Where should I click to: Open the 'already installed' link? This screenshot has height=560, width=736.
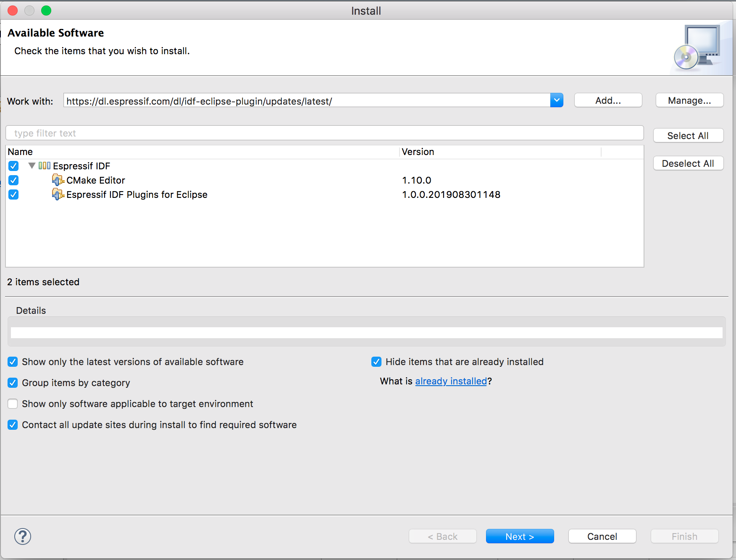point(451,381)
